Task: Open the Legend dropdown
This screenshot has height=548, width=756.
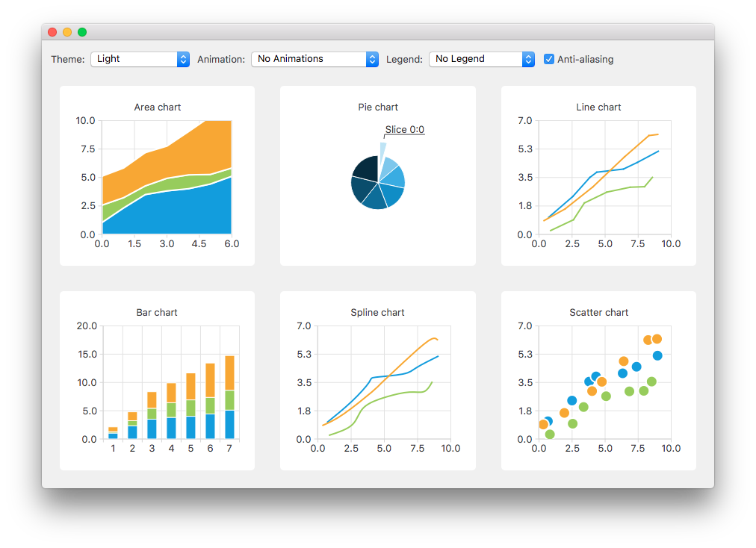Action: pos(481,59)
